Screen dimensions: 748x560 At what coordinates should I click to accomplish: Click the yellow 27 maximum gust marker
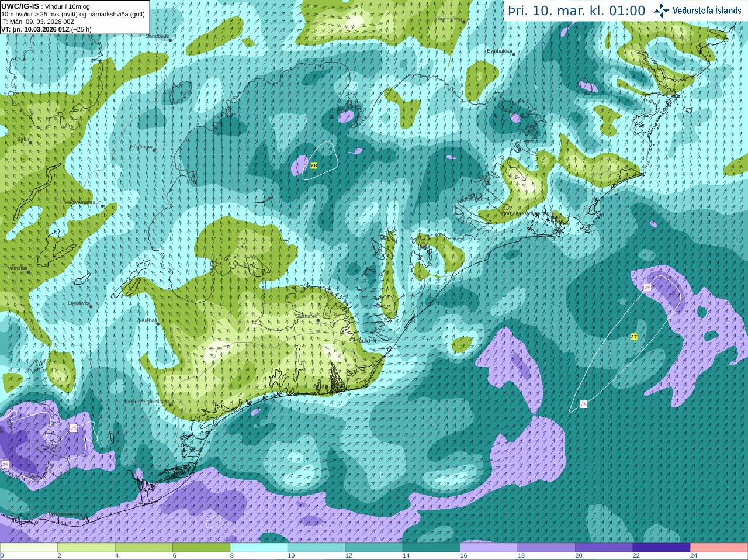click(x=634, y=337)
